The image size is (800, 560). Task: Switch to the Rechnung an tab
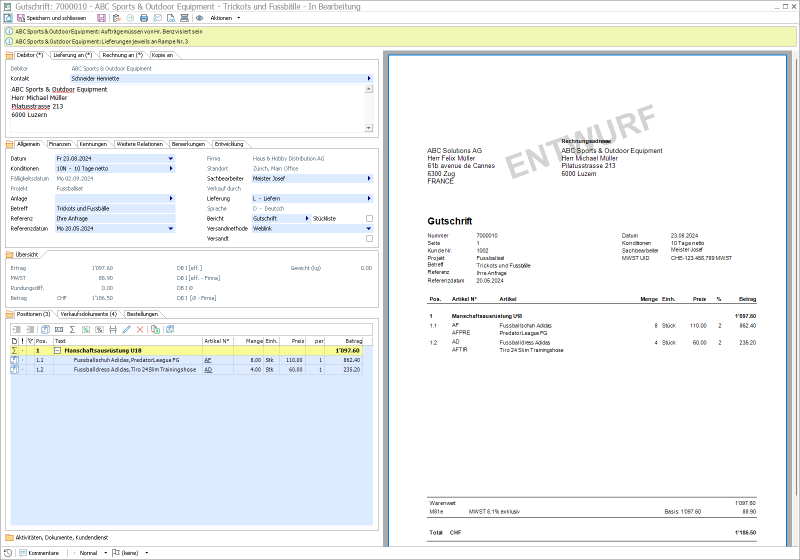122,55
